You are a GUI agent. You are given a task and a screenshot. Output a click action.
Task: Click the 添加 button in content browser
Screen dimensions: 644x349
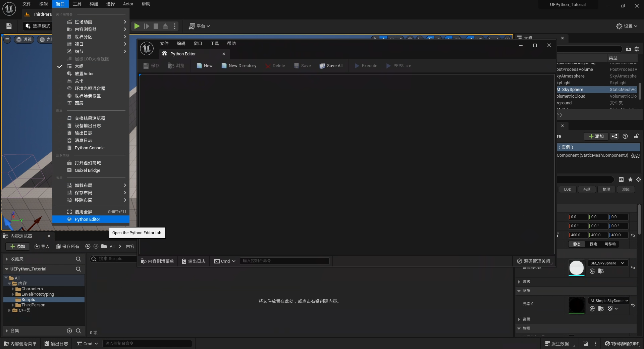coord(18,247)
